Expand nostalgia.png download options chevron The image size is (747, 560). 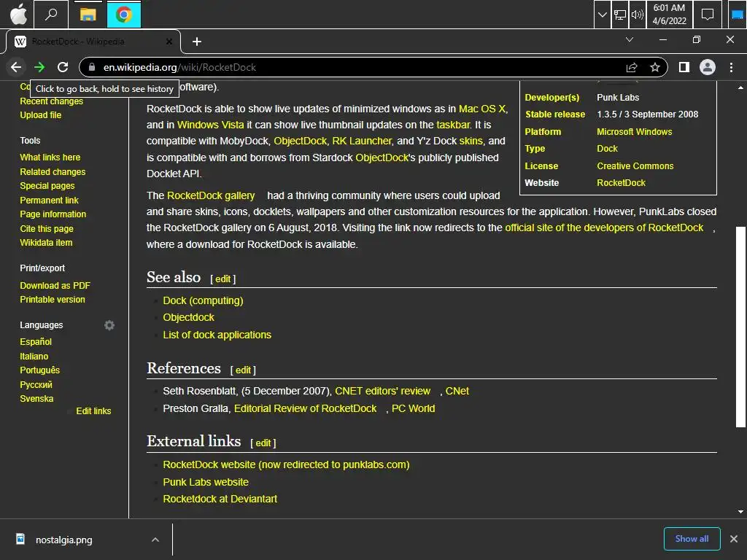click(155, 540)
